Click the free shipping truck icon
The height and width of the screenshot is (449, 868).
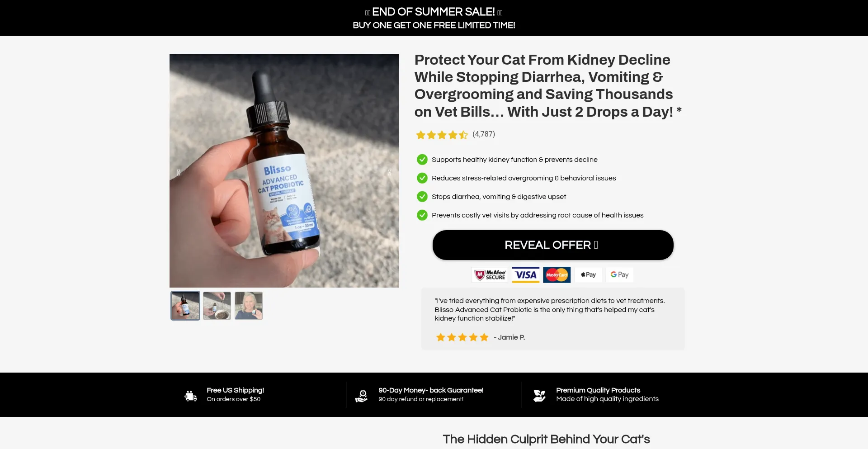(x=190, y=396)
